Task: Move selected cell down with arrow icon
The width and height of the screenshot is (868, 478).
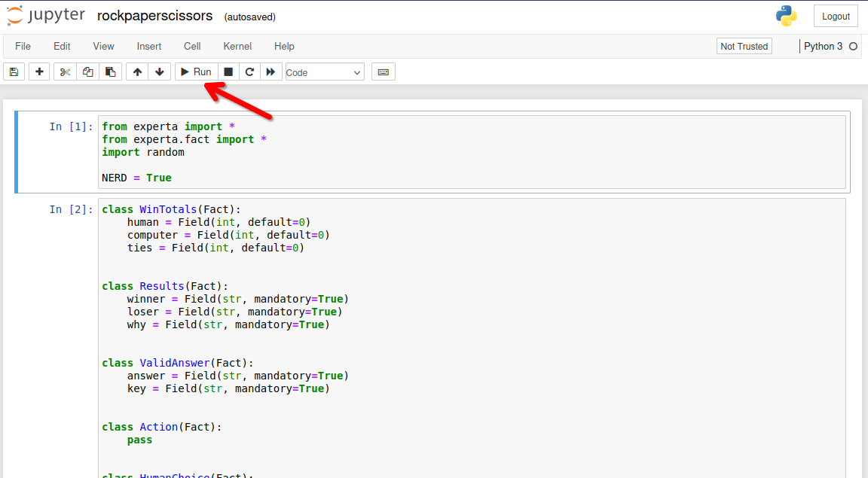Action: click(159, 72)
